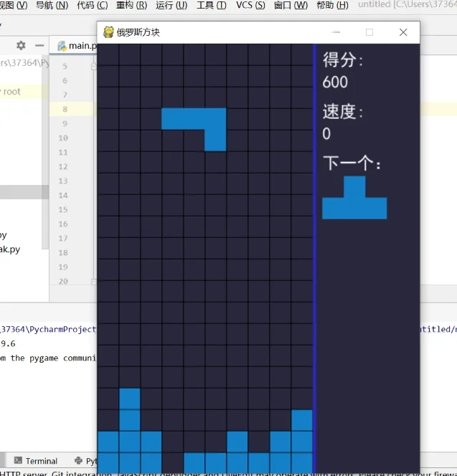
Task: Open the 视图 (V) menu
Action: [x=14, y=5]
